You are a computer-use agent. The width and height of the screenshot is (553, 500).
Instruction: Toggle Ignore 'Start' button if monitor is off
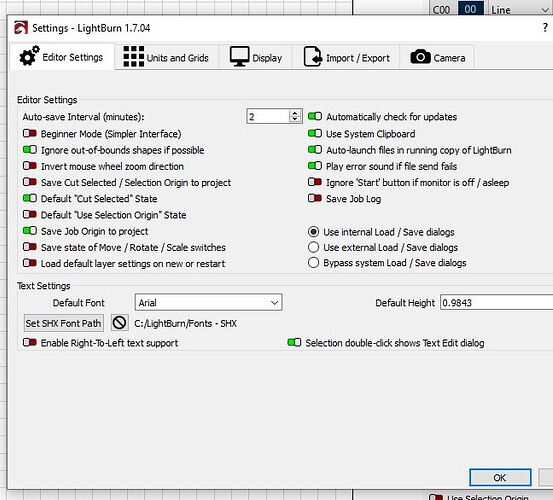pyautogui.click(x=315, y=182)
